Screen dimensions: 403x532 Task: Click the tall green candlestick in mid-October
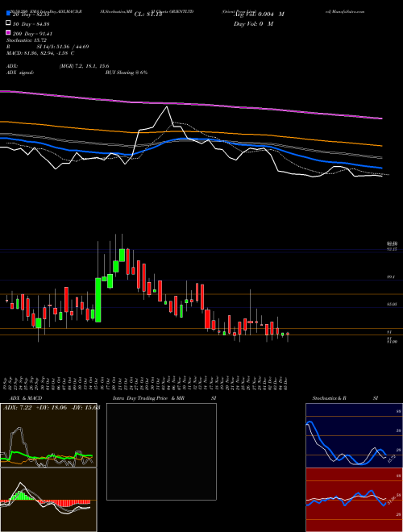click(98, 300)
